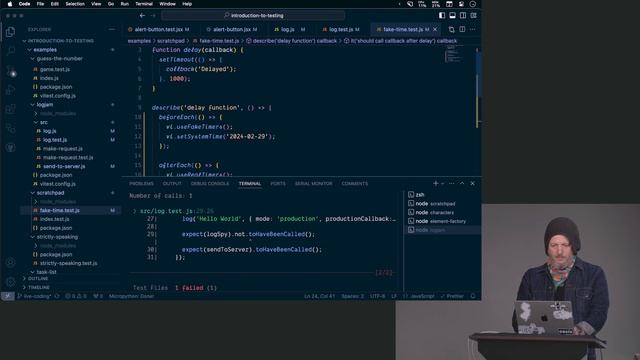Close the bottom panel
This screenshot has height=360, width=640.
[x=473, y=183]
